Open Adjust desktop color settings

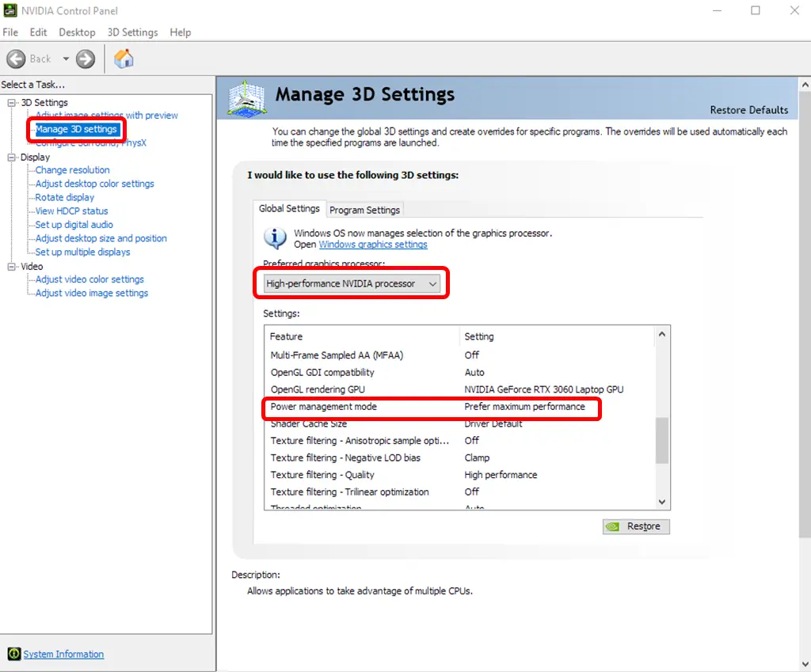tap(95, 184)
